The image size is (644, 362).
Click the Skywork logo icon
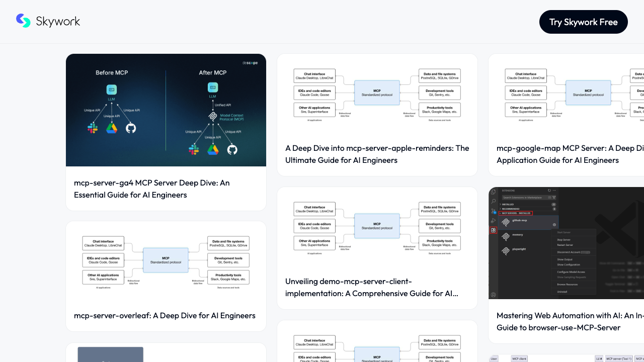coord(23,21)
